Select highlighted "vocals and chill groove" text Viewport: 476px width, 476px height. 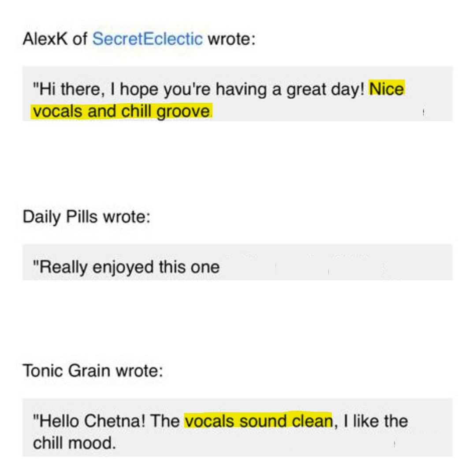tap(122, 111)
